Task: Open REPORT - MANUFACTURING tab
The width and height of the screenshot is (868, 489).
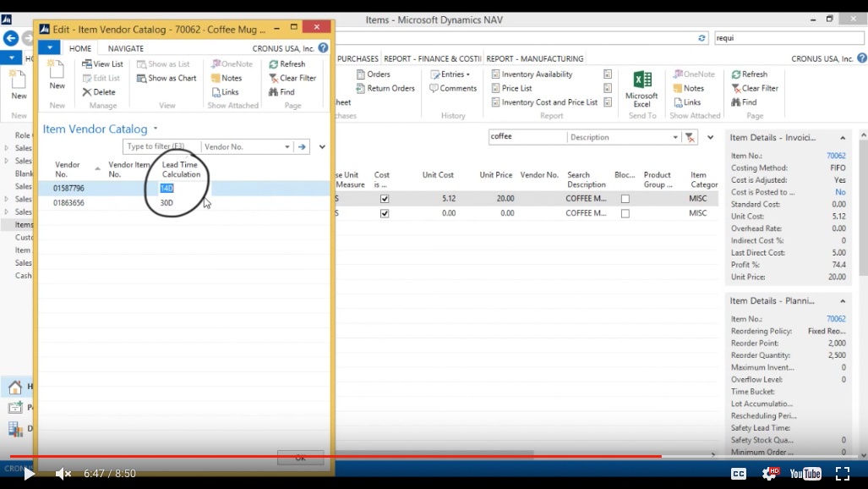Action: [x=535, y=58]
